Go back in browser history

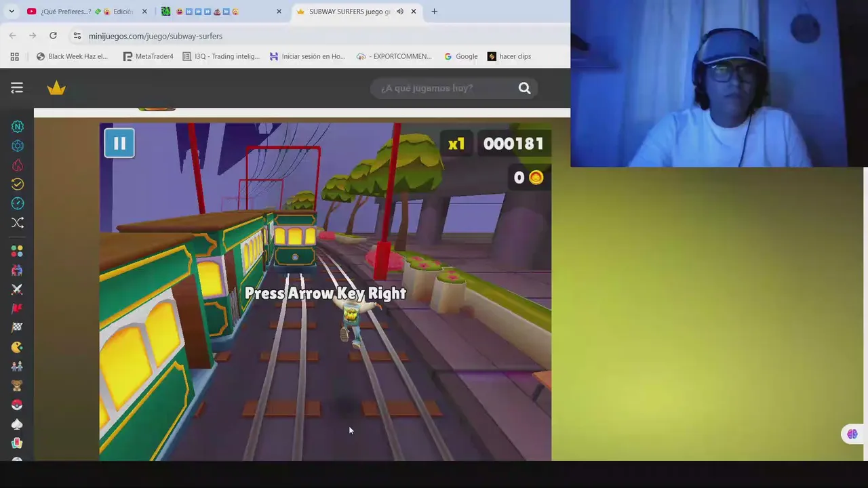(x=13, y=35)
